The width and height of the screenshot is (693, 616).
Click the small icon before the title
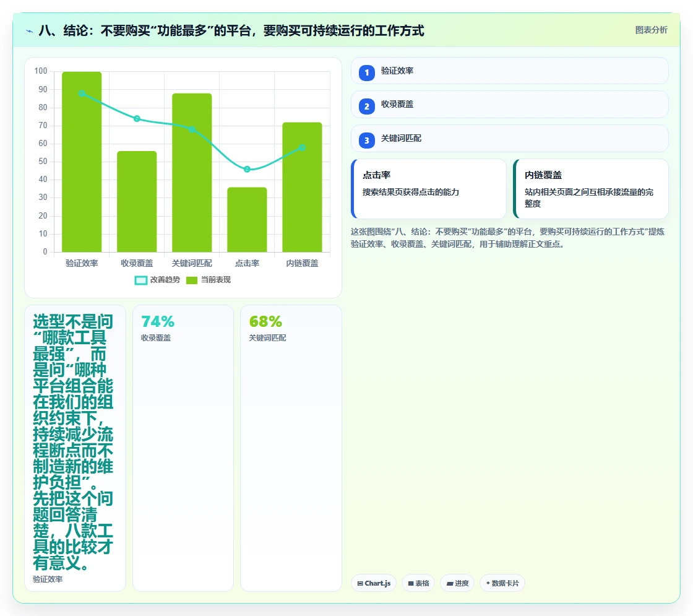pyautogui.click(x=30, y=31)
